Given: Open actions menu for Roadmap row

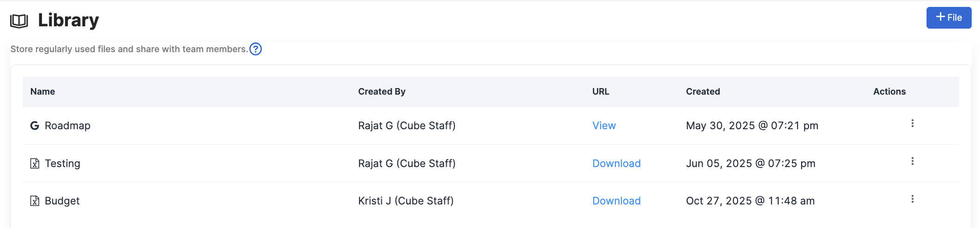Looking at the screenshot, I should click(912, 123).
